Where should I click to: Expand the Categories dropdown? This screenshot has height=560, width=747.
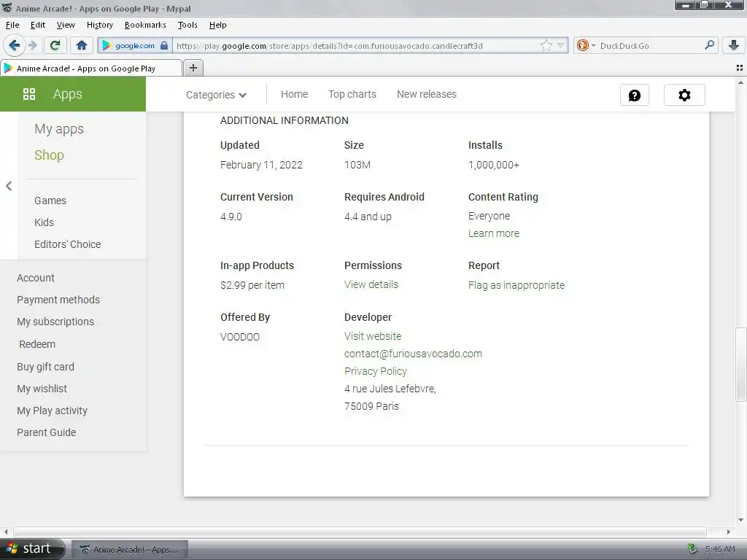point(216,95)
